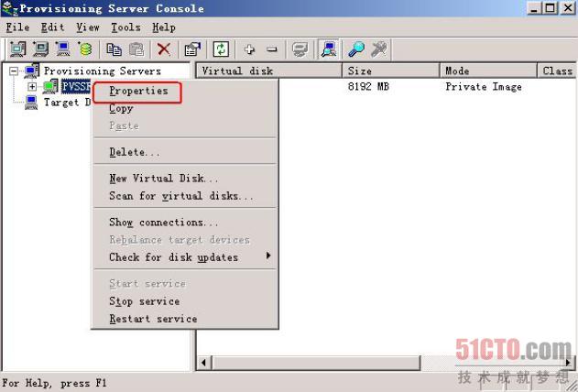Viewport: 578px width, 392px height.
Task: Choose Copy in the context menu
Action: click(x=185, y=108)
